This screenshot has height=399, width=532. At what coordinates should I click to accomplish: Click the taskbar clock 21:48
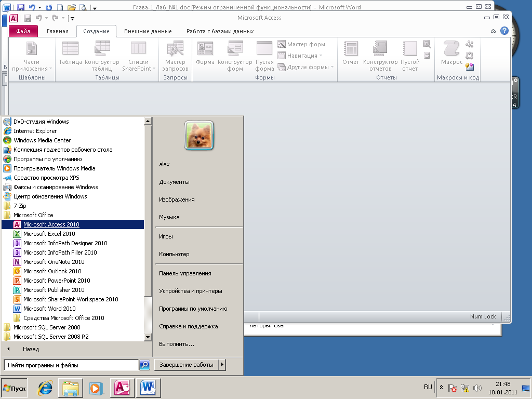click(503, 384)
